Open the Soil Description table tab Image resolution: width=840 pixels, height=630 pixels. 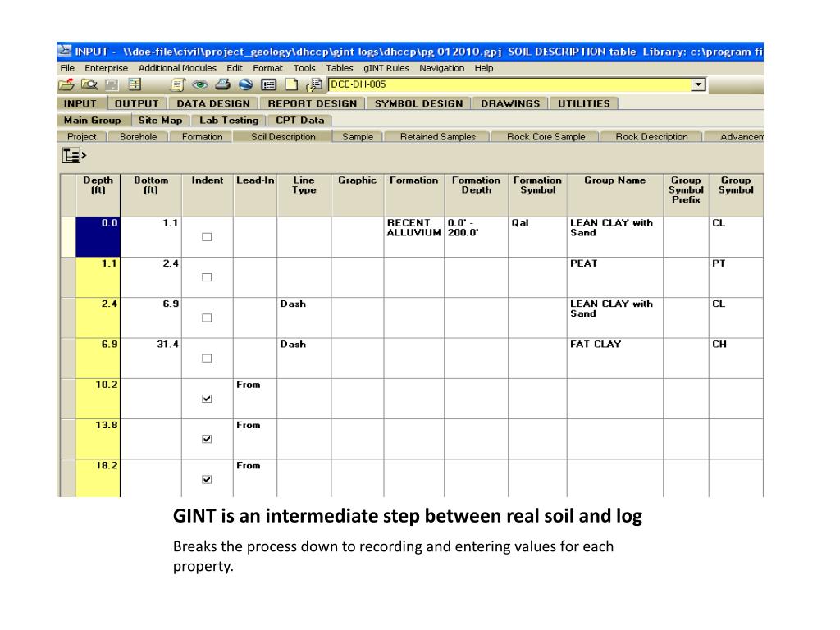[x=283, y=137]
